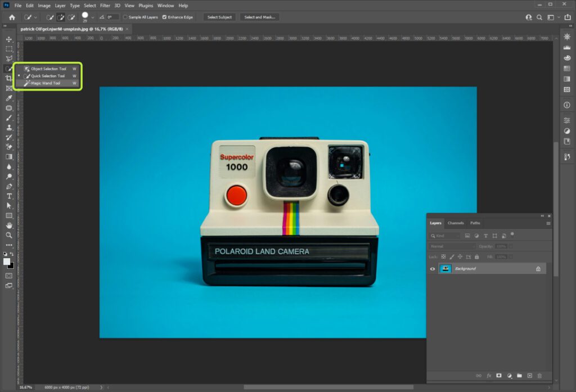Select the History Brush tool

(9, 137)
